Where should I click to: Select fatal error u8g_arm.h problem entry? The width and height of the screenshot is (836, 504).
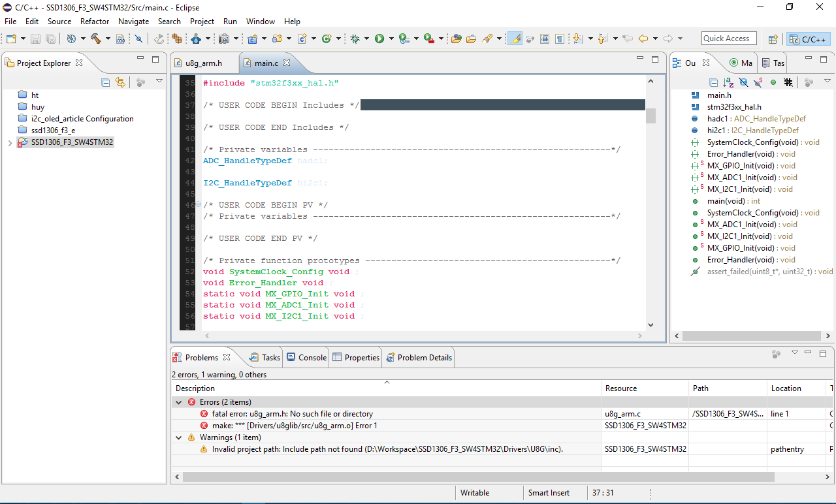tap(292, 414)
